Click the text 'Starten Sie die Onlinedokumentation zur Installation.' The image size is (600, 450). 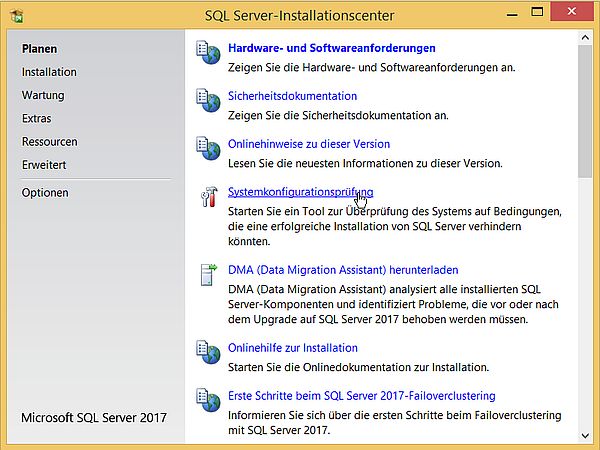359,367
